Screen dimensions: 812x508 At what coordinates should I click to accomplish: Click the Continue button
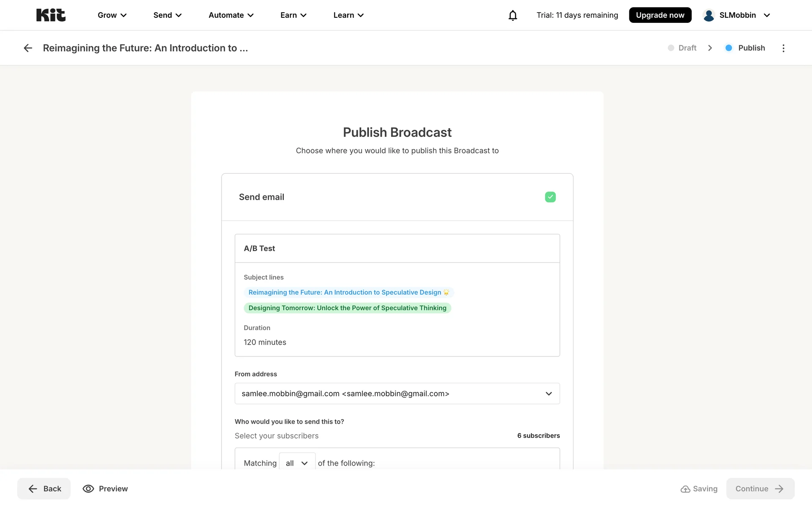[760, 489]
